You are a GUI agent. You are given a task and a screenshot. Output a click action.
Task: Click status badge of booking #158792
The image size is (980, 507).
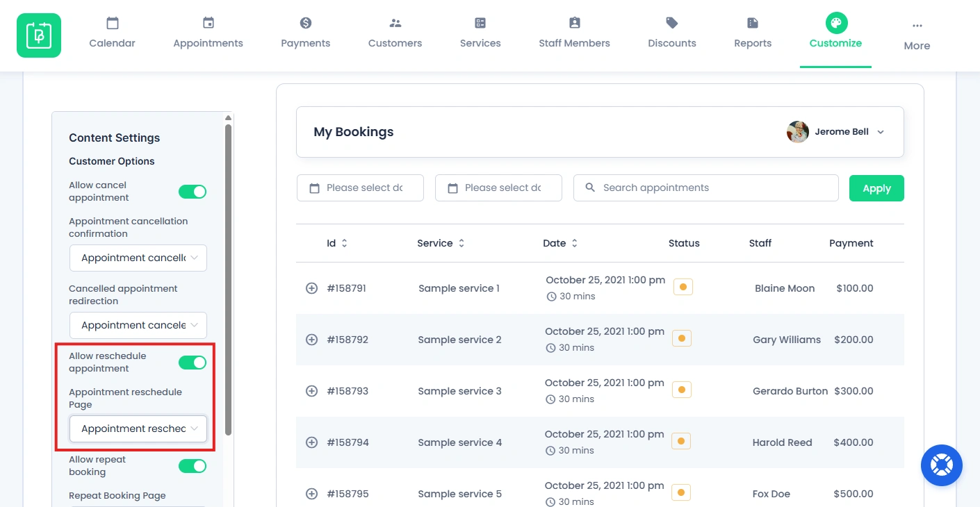click(682, 338)
